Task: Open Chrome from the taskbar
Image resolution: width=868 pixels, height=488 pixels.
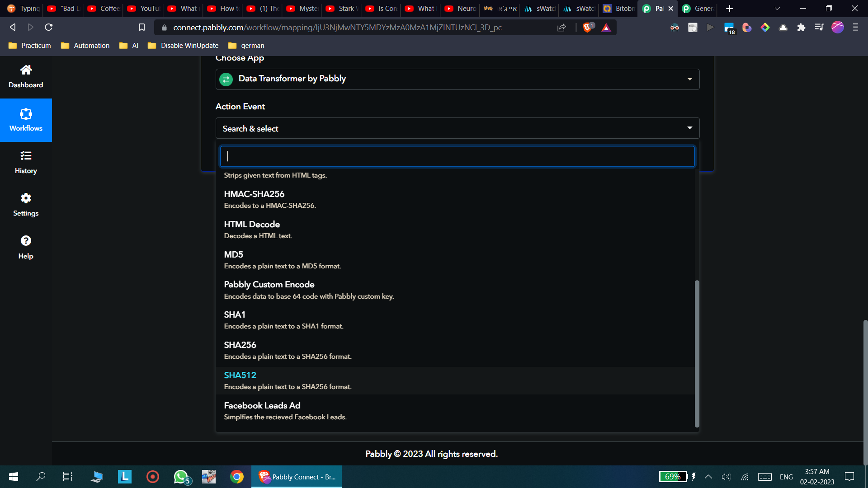Action: (x=236, y=477)
